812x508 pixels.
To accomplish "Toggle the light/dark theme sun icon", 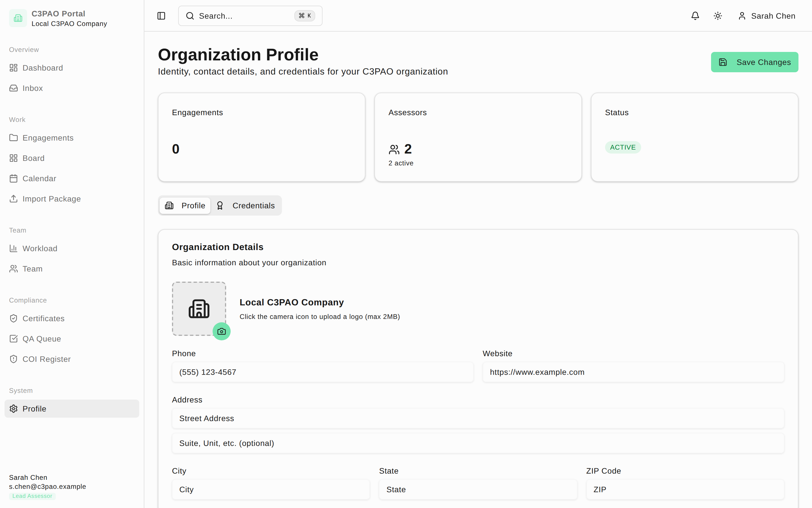I will [x=718, y=16].
